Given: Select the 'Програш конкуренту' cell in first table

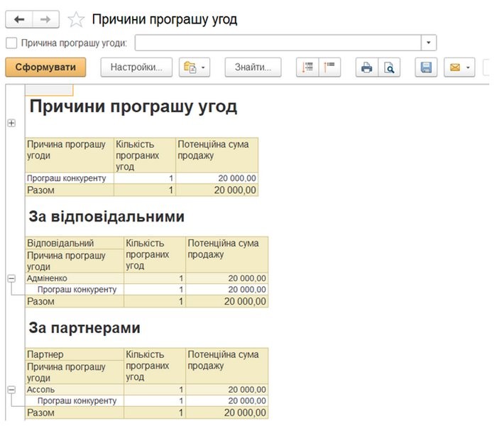Looking at the screenshot, I should pos(69,178).
